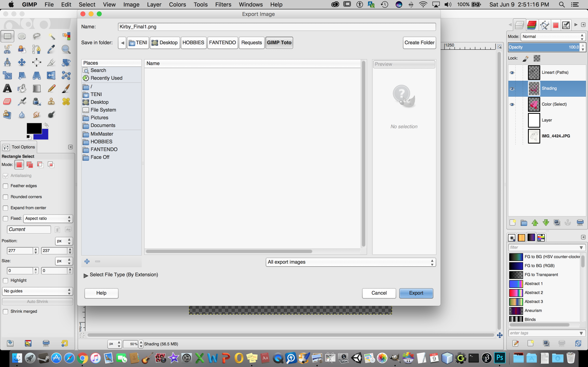Viewport: 588px width, 367px height.
Task: Click the Export button
Action: point(416,293)
